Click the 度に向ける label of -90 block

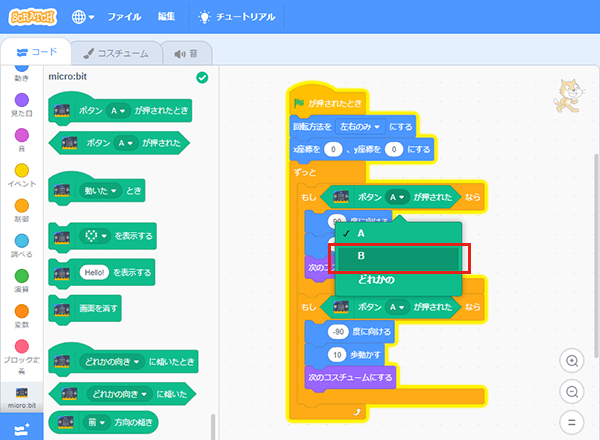(371, 332)
